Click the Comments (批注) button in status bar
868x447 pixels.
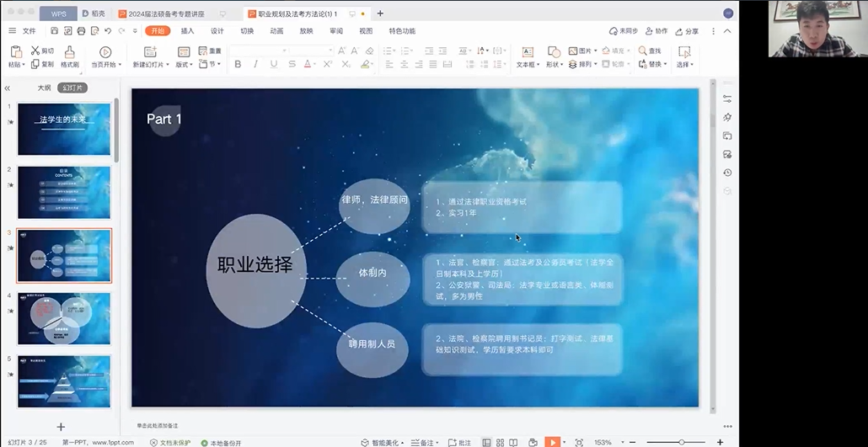(460, 442)
